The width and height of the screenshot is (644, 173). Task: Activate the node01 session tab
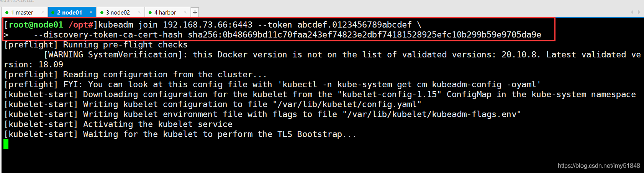(x=71, y=13)
